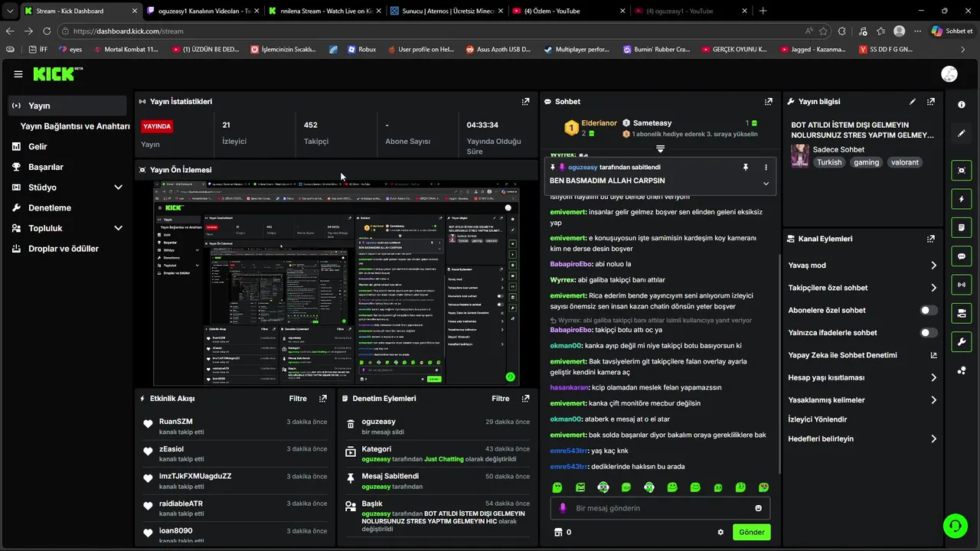This screenshot has height=551, width=980.
Task: Toggle activity feed lightning icon in right sidebar
Action: point(962,199)
